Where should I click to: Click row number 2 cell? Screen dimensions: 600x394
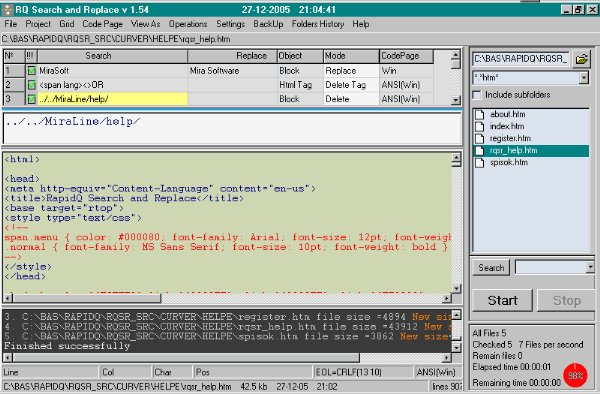tap(14, 85)
